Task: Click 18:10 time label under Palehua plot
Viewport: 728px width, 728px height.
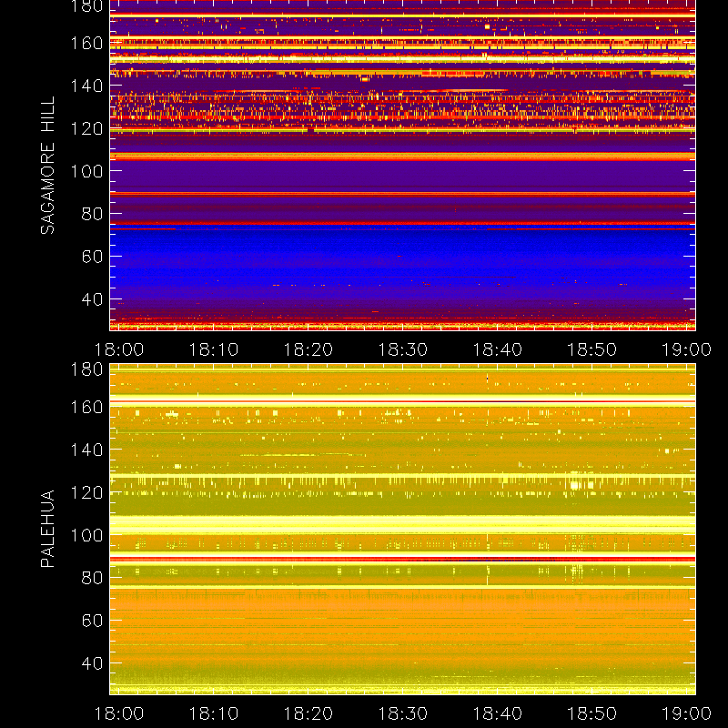Action: (214, 713)
